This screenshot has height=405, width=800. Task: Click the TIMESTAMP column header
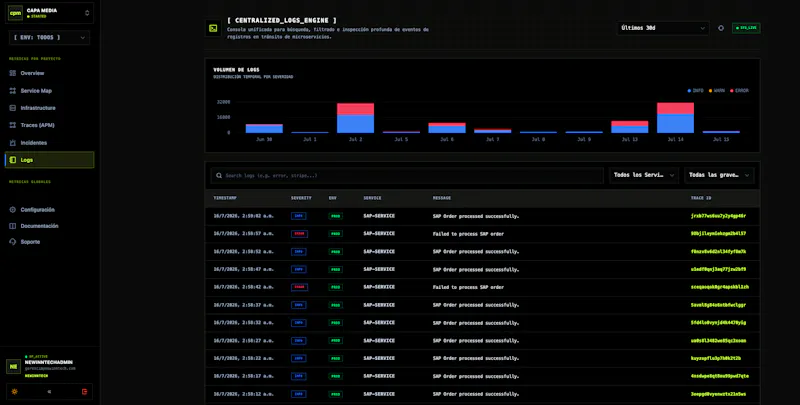[x=225, y=198]
